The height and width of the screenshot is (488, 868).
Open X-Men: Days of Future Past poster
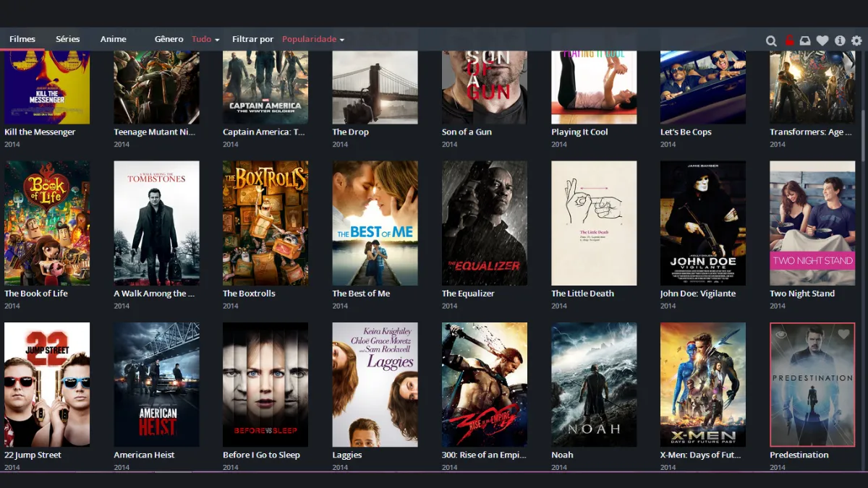[x=703, y=385]
